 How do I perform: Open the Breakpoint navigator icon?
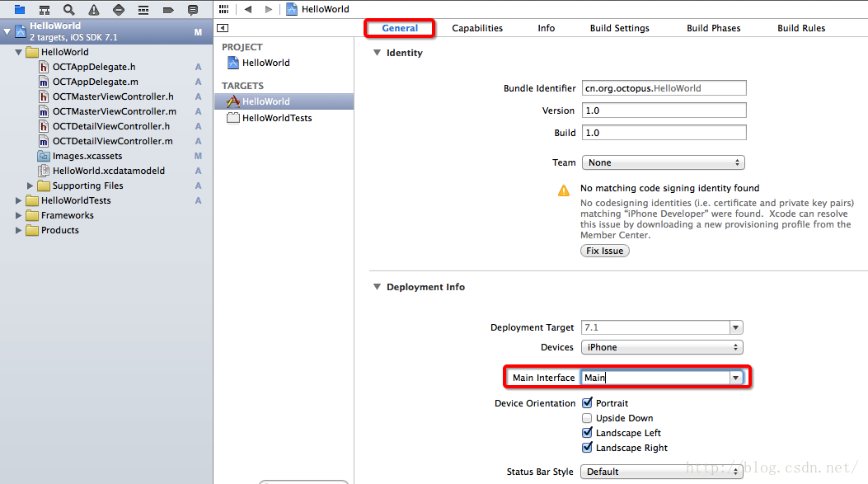pyautogui.click(x=168, y=9)
